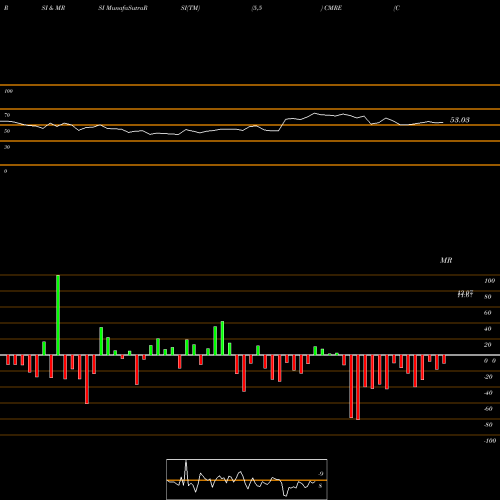Click the MR panel title label
500x500 pixels.
tap(446, 260)
